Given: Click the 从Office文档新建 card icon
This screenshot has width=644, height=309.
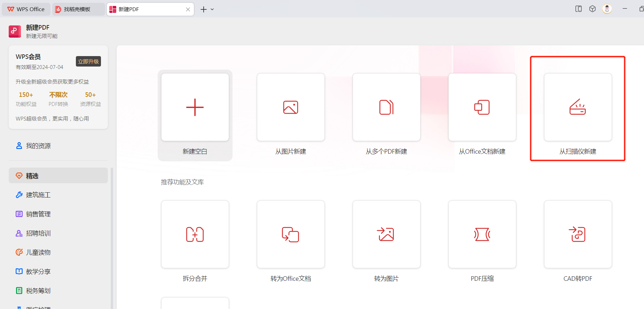Looking at the screenshot, I should (482, 107).
